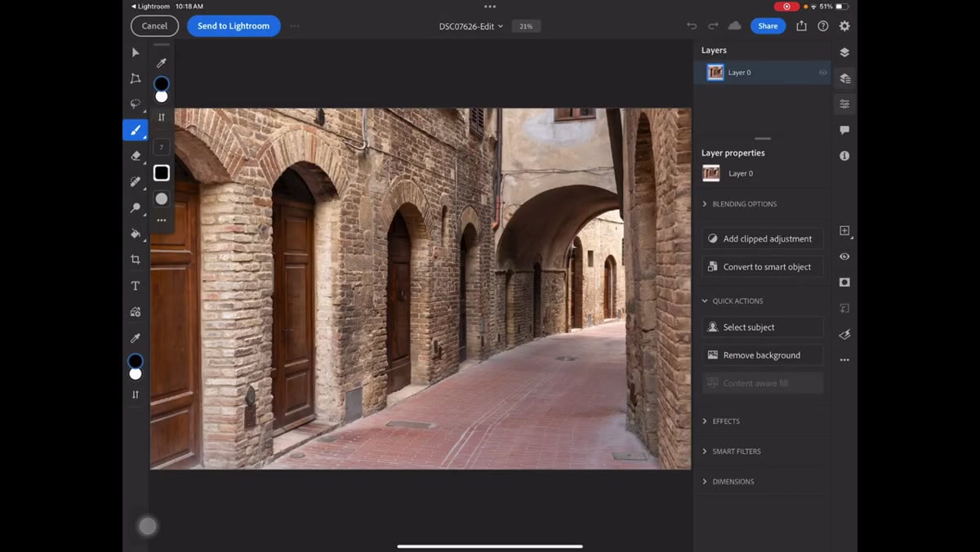Image resolution: width=980 pixels, height=552 pixels.
Task: Open the DSC07626-Edit document name dropdown
Action: click(x=471, y=26)
